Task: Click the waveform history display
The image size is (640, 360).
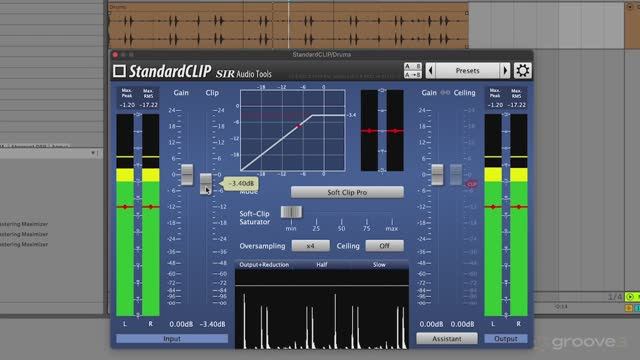Action: click(x=322, y=309)
